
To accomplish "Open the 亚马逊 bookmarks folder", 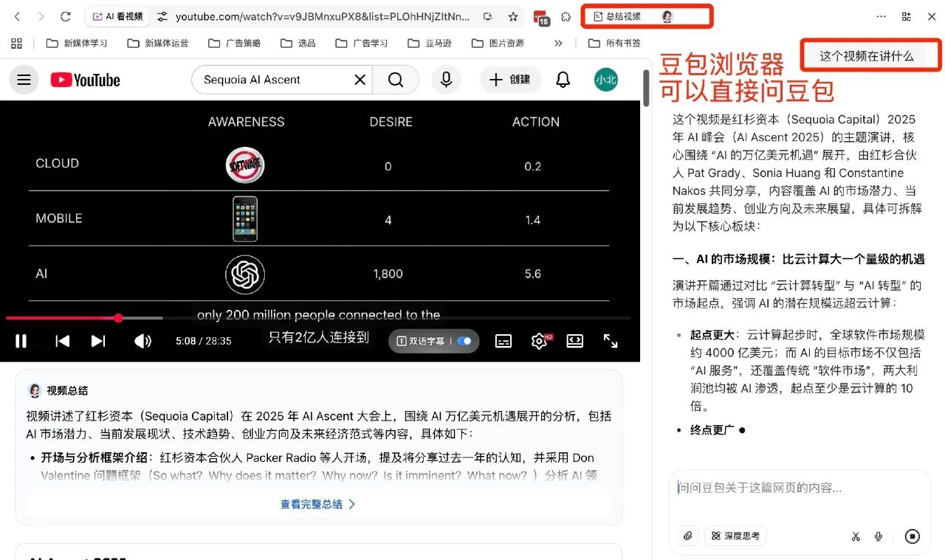I will (428, 43).
